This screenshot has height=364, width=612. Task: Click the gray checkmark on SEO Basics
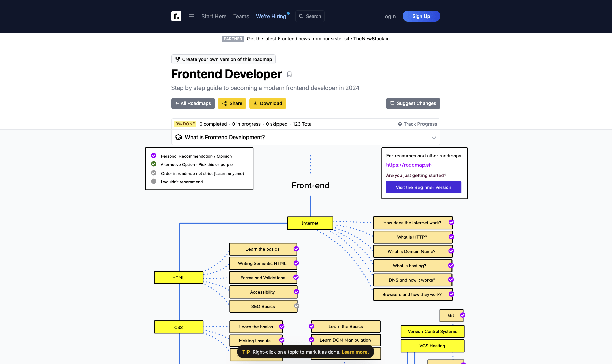click(x=297, y=306)
